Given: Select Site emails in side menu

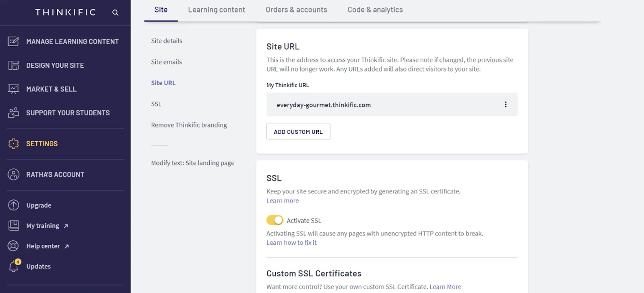Looking at the screenshot, I should [x=166, y=62].
